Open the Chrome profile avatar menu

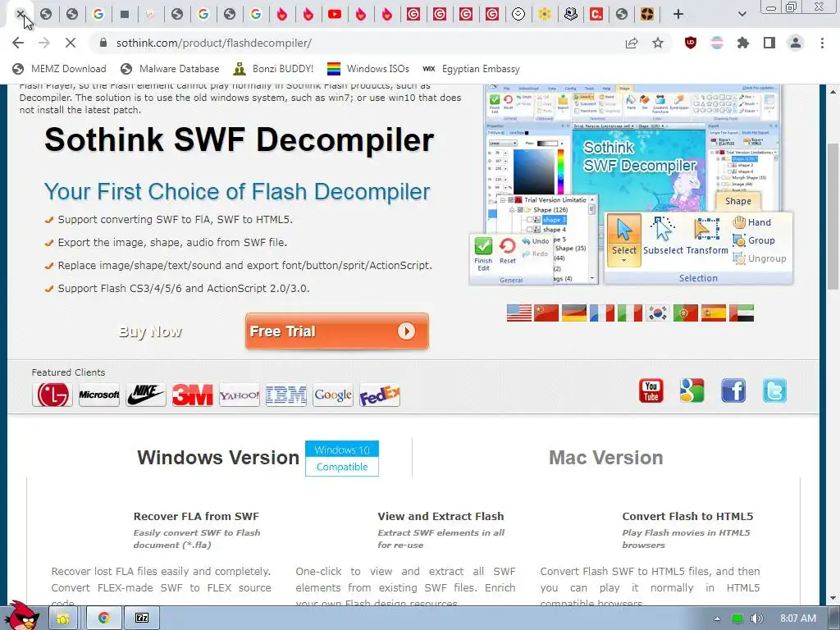[796, 43]
